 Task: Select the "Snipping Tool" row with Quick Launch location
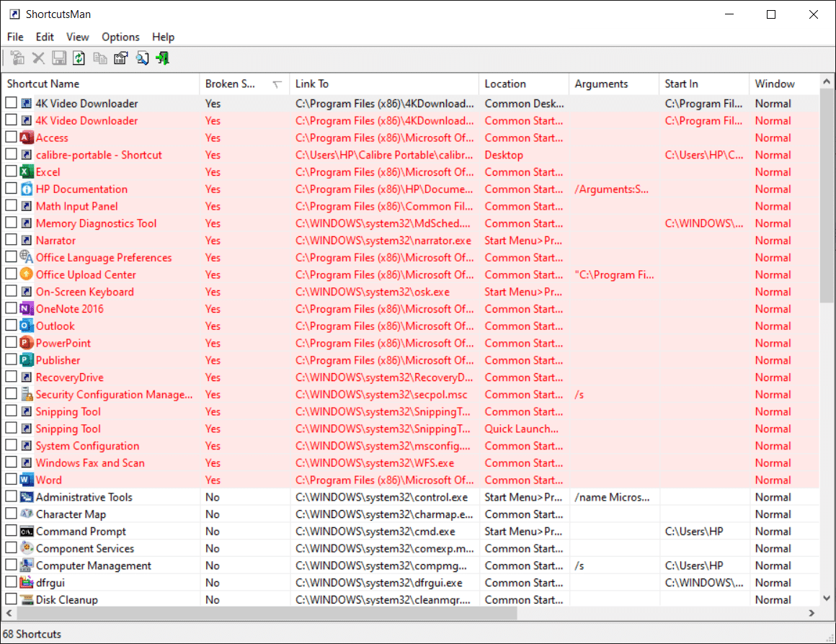[x=411, y=429]
